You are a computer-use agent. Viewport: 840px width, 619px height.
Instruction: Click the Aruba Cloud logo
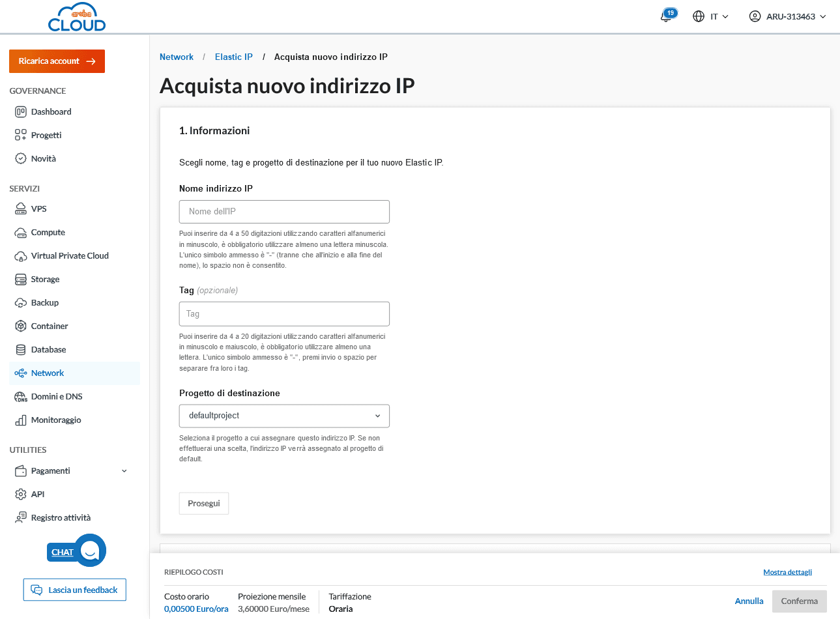coord(77,17)
